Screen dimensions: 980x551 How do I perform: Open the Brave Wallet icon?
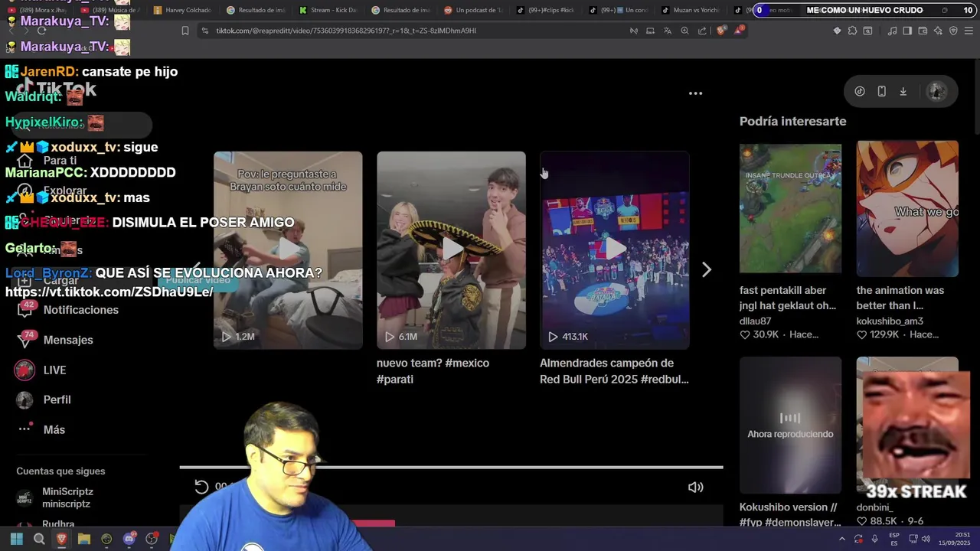point(923,31)
